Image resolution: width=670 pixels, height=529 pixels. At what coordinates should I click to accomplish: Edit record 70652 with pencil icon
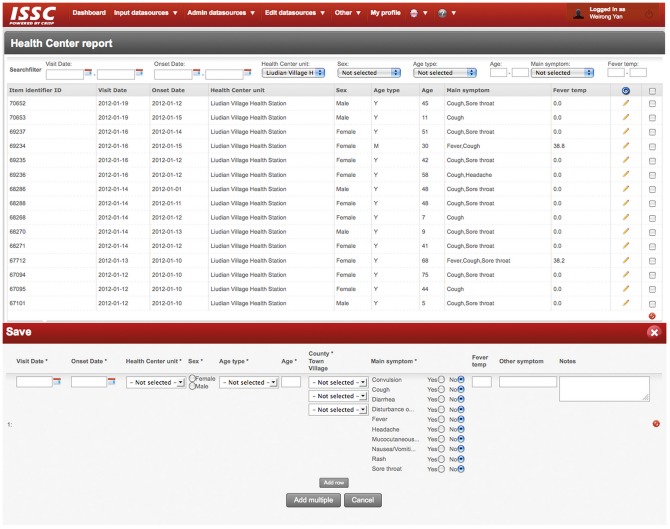tap(626, 103)
